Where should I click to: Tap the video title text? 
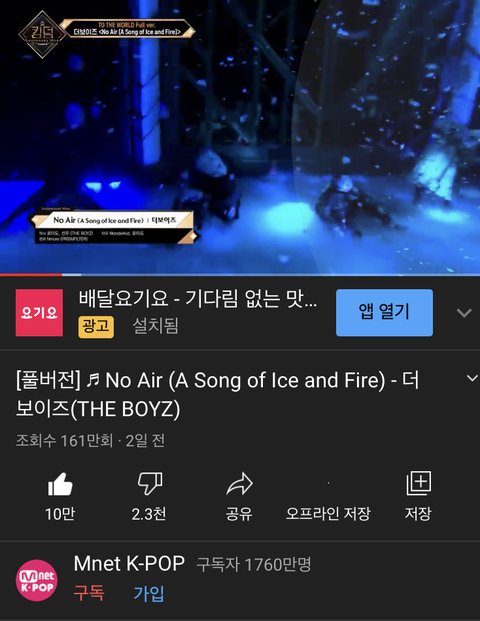click(x=217, y=394)
